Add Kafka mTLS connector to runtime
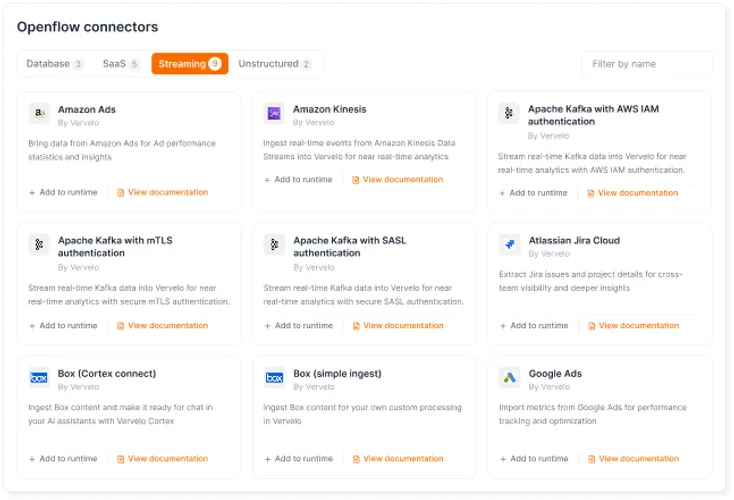The image size is (734, 500). 63,325
